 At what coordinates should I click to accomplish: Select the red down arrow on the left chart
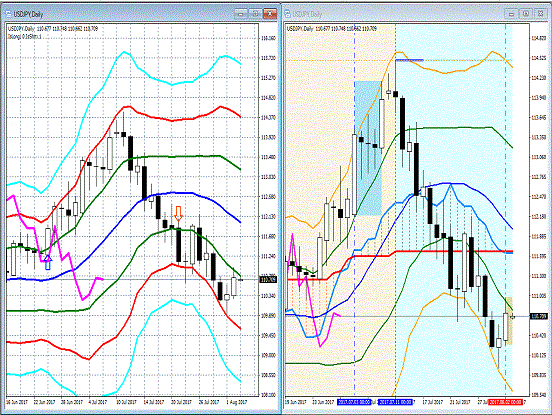point(178,213)
